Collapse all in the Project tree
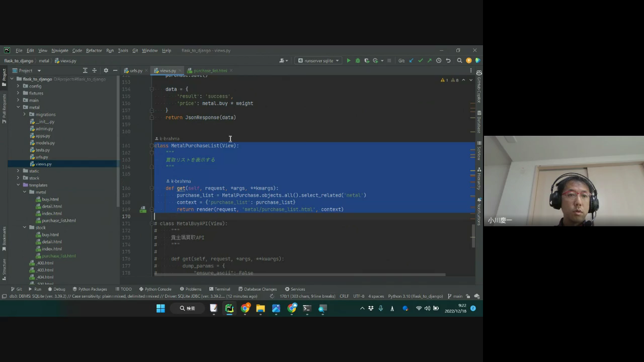Viewport: 644px width, 362px height. tap(94, 71)
